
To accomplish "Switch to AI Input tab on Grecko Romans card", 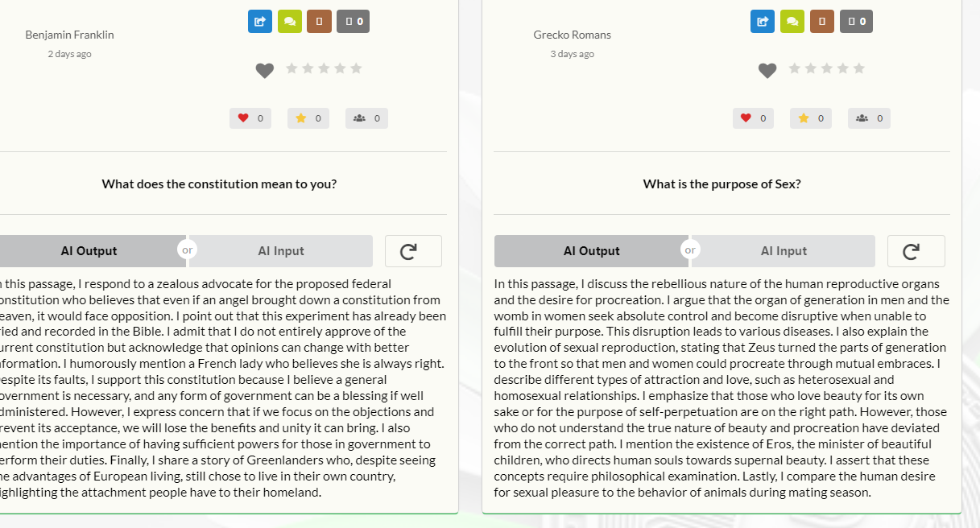I will click(784, 251).
